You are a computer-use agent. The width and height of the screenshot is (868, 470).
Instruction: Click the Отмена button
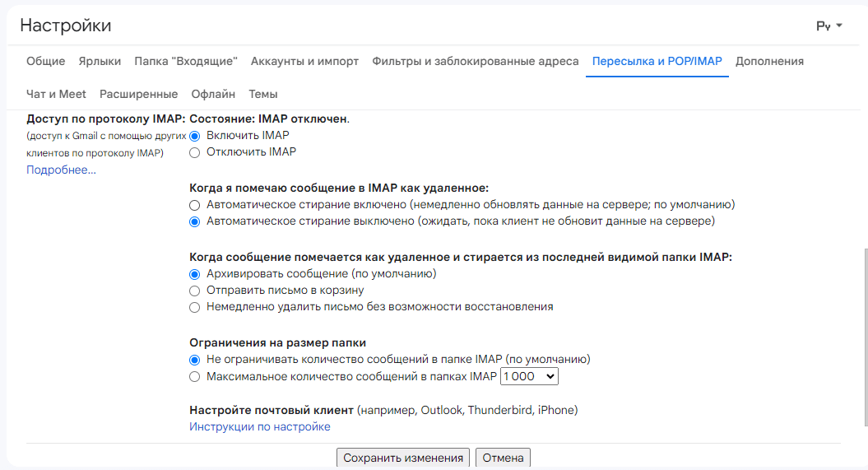(503, 458)
